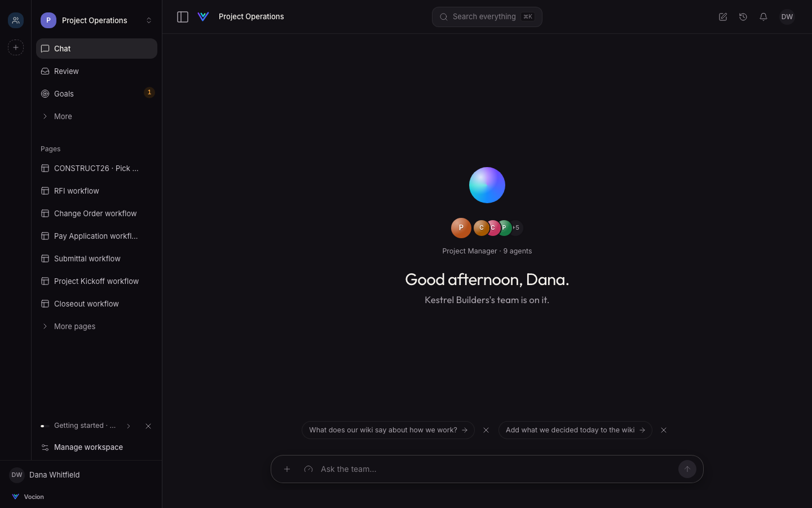Open RFI workflow page
Image resolution: width=812 pixels, height=508 pixels.
pos(96,191)
